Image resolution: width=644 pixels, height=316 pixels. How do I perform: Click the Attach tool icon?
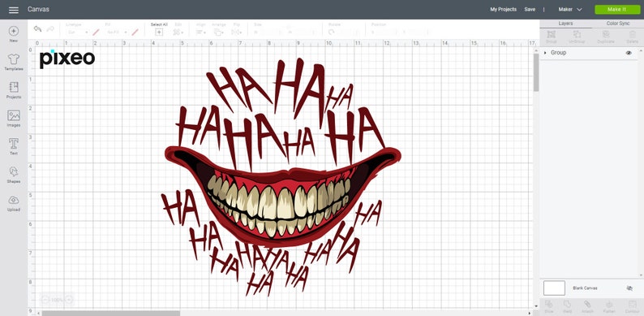[587, 305]
